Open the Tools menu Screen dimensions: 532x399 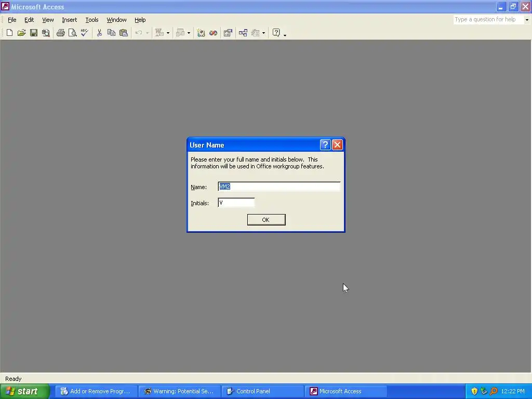[x=91, y=20]
